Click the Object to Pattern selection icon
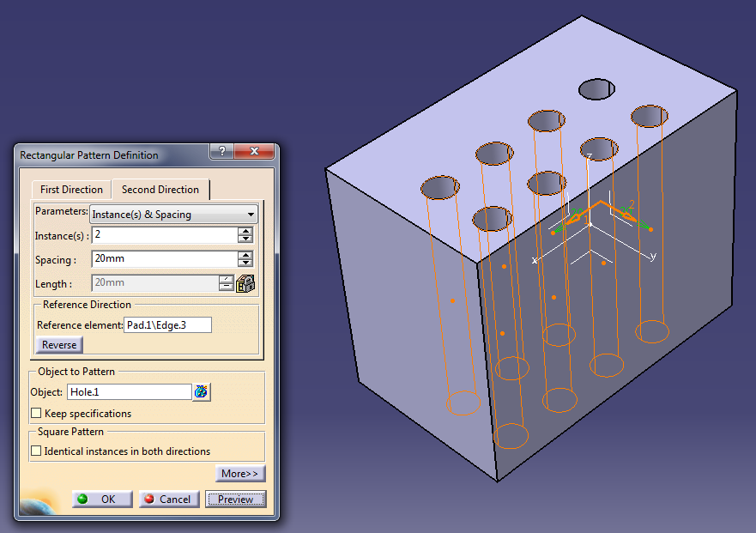The image size is (756, 533). pos(202,392)
